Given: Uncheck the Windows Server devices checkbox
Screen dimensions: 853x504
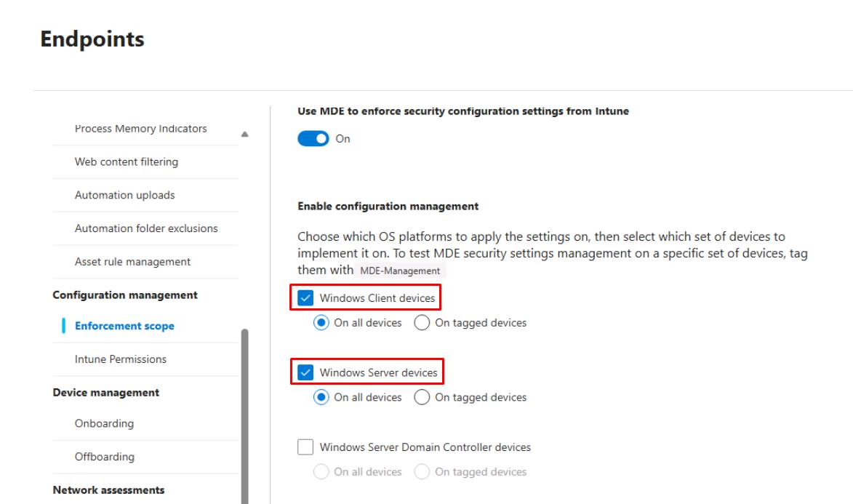Looking at the screenshot, I should tap(306, 373).
